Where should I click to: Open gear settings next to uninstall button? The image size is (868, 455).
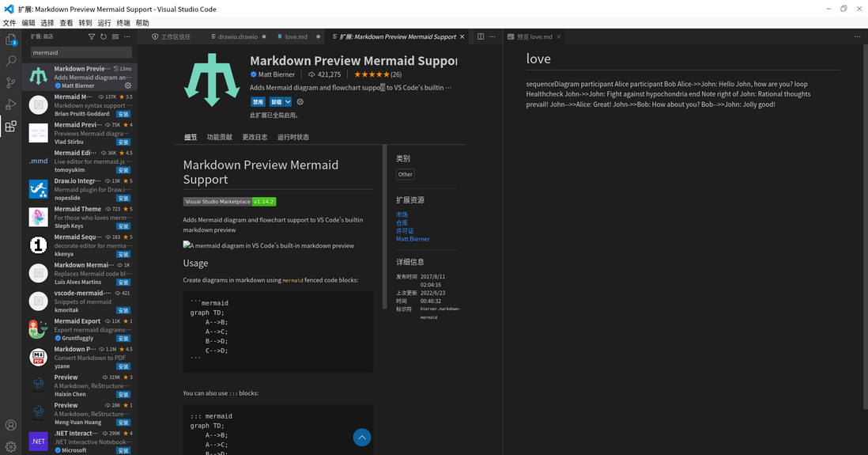tap(300, 102)
